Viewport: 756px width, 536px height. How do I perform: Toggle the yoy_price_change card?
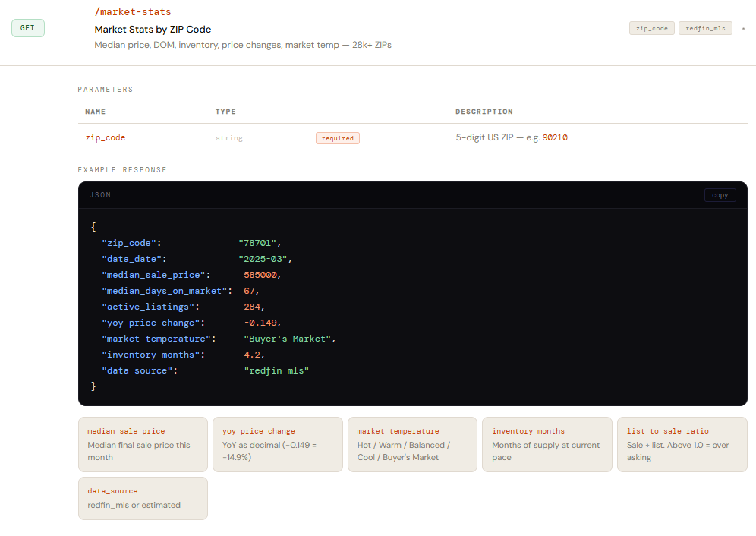click(277, 444)
